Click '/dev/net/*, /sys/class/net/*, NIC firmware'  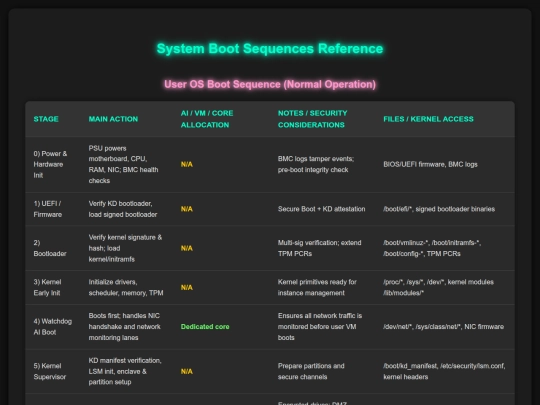[444, 327]
